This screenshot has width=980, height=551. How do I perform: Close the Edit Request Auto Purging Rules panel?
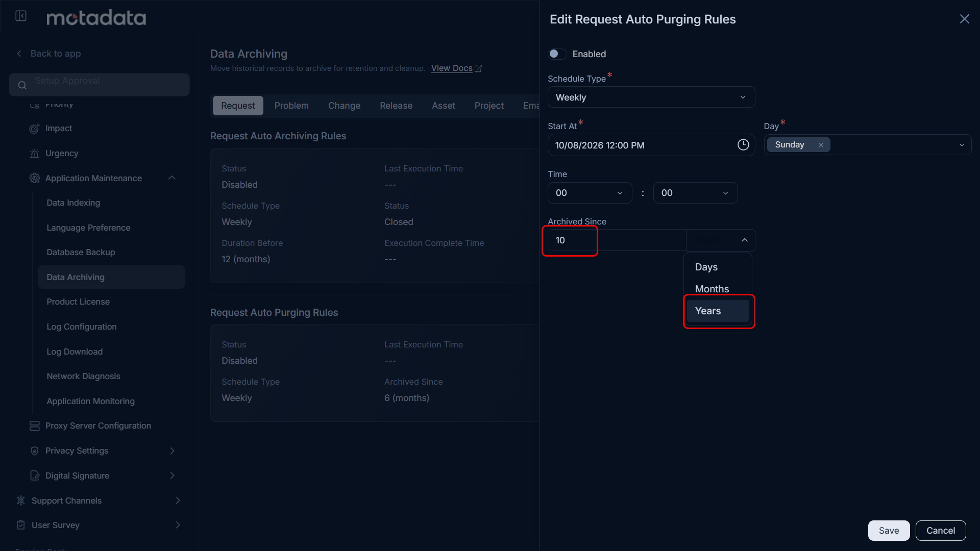(964, 19)
